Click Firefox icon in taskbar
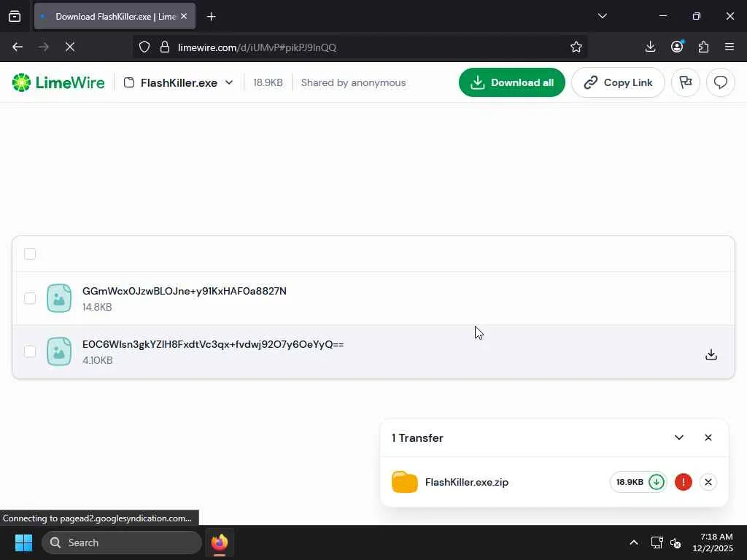This screenshot has width=747, height=560. click(x=219, y=542)
